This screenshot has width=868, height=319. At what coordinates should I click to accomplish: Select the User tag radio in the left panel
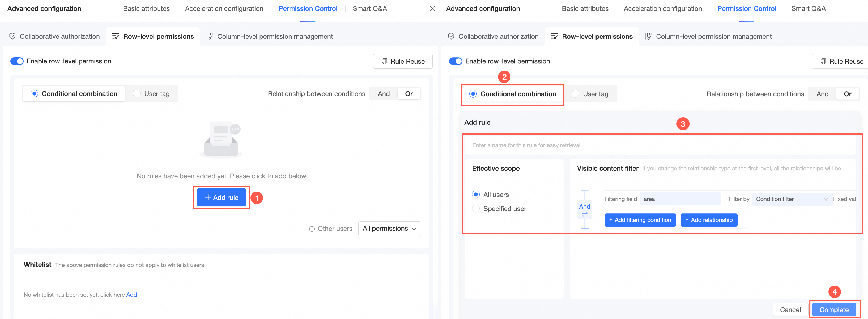coord(137,94)
